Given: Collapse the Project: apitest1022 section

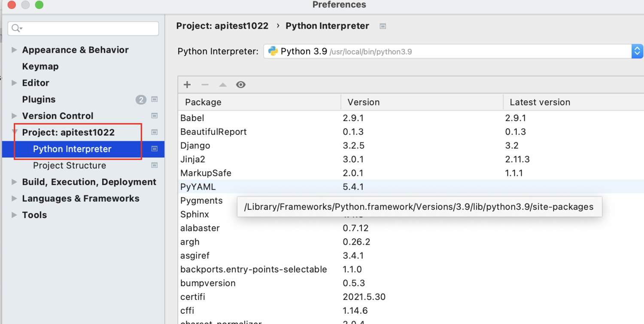Looking at the screenshot, I should click(x=15, y=132).
